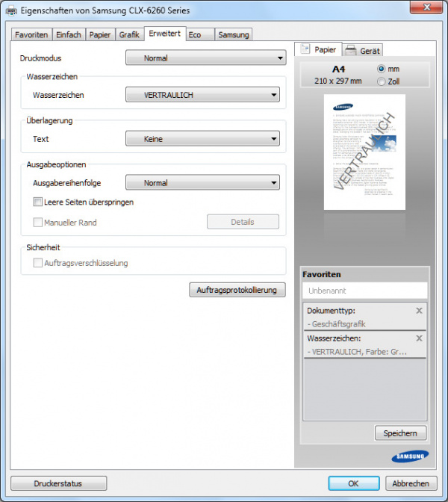448x502 pixels.
Task: Select the Zoll unit radio button
Action: tap(382, 81)
